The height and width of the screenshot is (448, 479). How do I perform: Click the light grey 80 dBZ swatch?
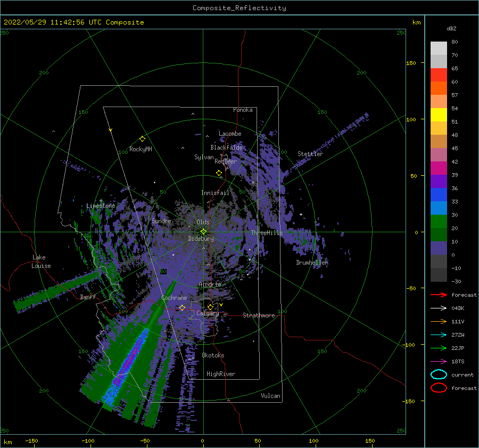(x=439, y=48)
